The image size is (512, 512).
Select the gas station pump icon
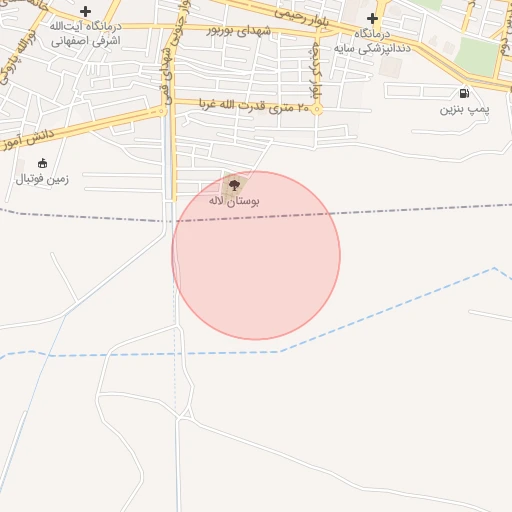(x=464, y=93)
